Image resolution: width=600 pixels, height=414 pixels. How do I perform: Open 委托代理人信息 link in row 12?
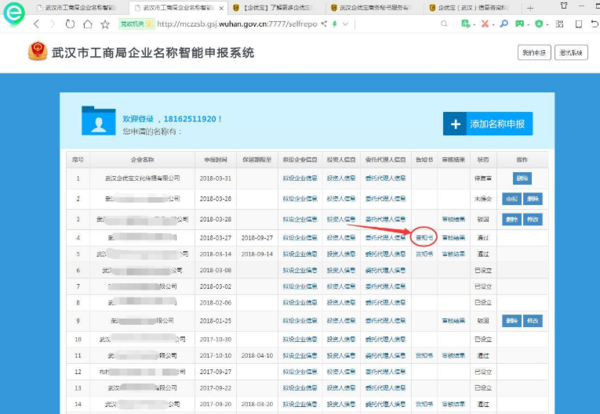385,372
